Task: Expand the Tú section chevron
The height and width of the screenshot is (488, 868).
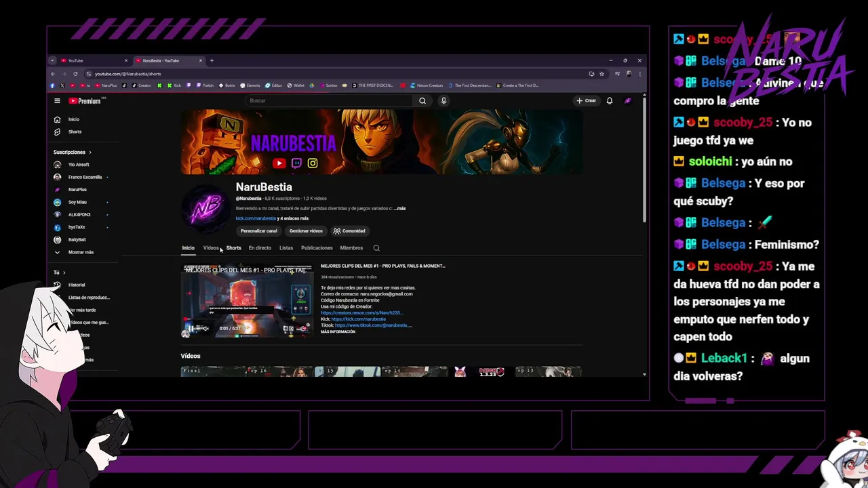Action: [x=64, y=272]
